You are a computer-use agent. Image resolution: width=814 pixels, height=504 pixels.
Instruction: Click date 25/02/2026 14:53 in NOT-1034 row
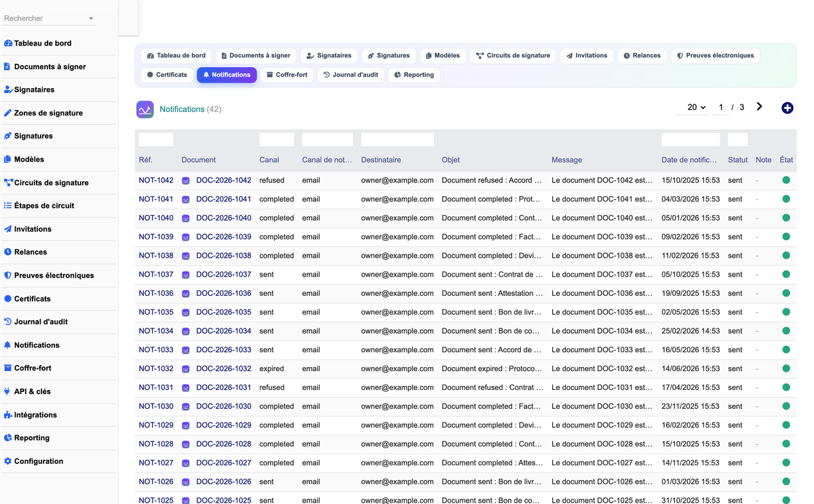point(691,331)
